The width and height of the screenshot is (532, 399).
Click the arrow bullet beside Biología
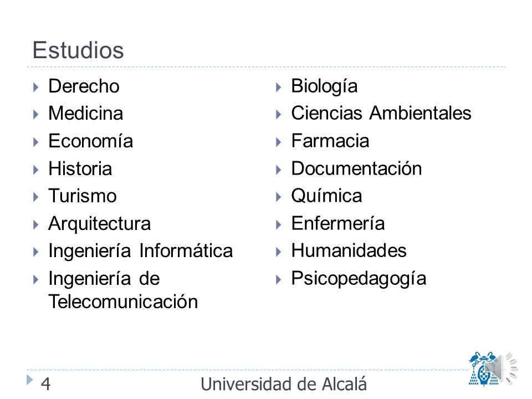(x=279, y=87)
